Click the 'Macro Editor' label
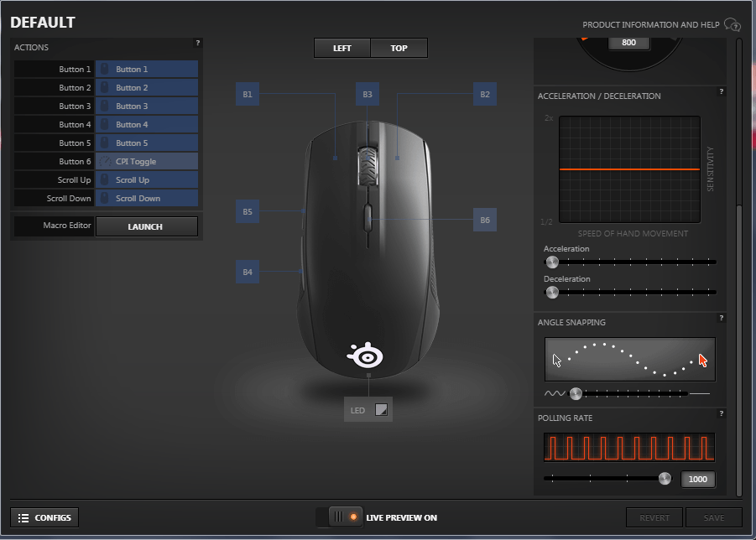This screenshot has width=756, height=540. click(67, 225)
